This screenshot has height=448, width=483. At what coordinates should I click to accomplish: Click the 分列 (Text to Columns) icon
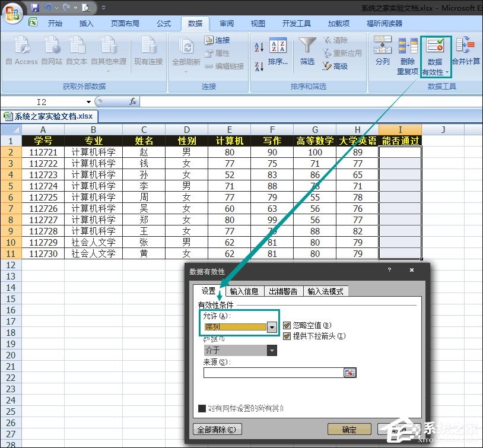382,53
